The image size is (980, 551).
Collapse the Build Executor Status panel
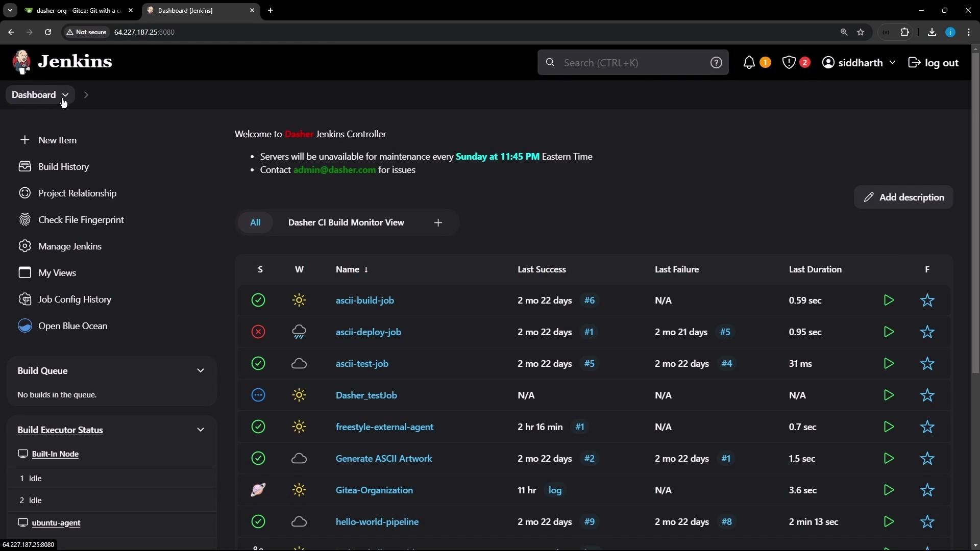coord(201,430)
